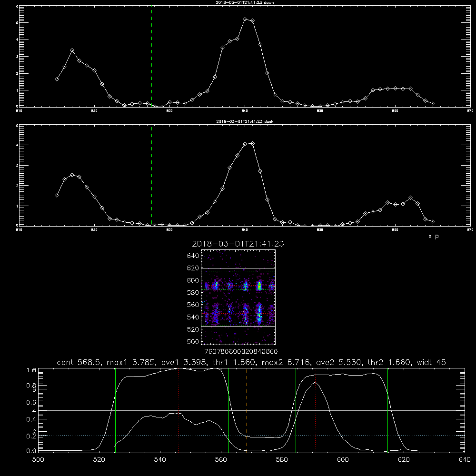Viewport: 476px width, 476px height.
Task: Select the green vertical line near 562 in bottom plot
Action: 228,410
